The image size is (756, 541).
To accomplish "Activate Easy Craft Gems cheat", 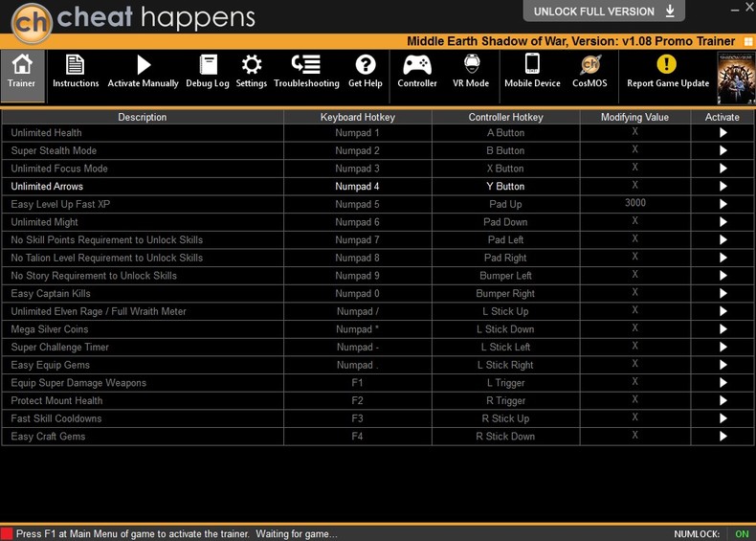I will [x=723, y=437].
